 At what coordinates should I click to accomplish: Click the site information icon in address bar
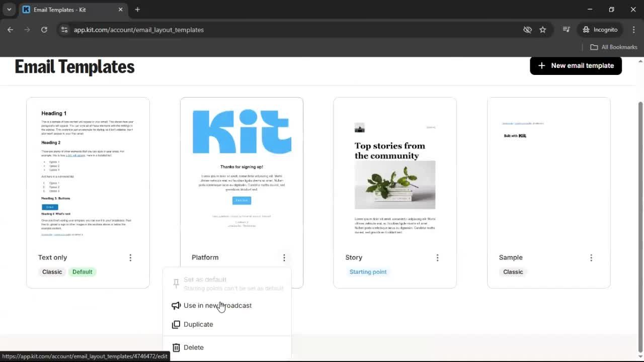point(64,30)
